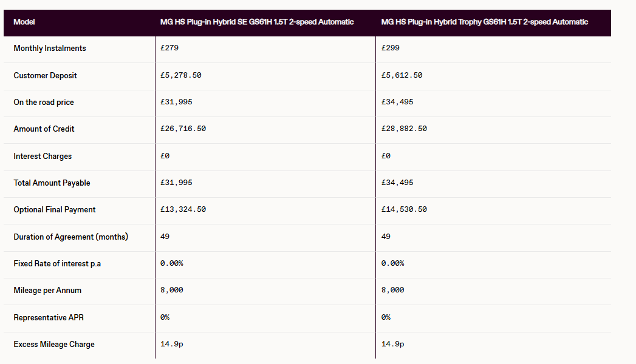Click the £5,612.50 deposit value
The height and width of the screenshot is (364, 636).
[x=402, y=75]
